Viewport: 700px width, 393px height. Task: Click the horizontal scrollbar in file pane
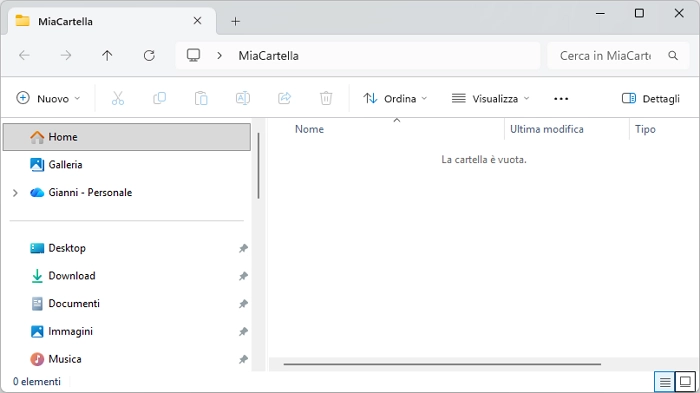442,364
